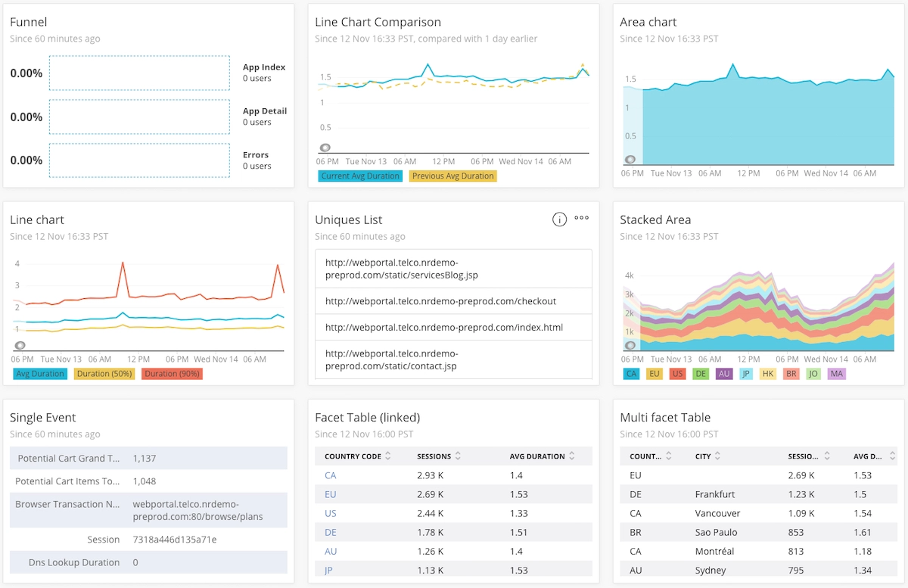
Task: Sort Facet Table by Country Code arrows
Action: coord(388,456)
